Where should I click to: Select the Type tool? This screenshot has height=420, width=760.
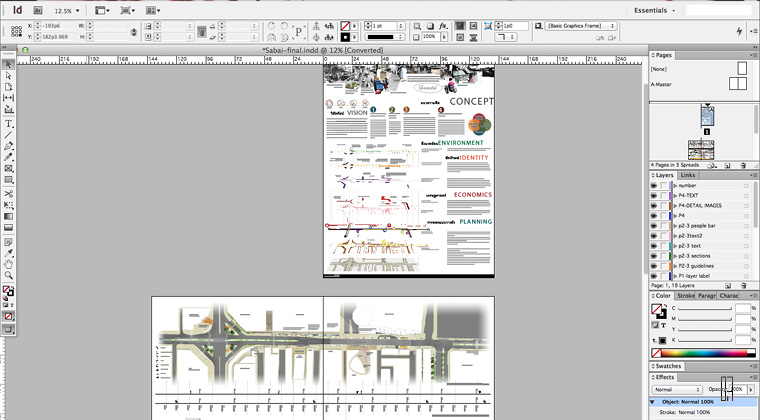[x=8, y=124]
